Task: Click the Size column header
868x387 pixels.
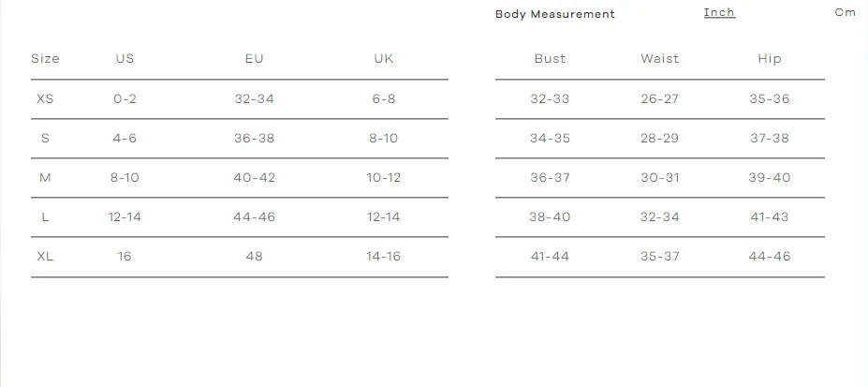Action: click(x=45, y=58)
